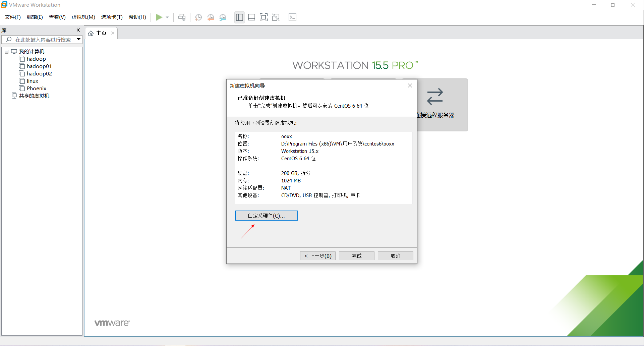Click the NAT network adapter value
The image size is (644, 346).
coord(286,188)
